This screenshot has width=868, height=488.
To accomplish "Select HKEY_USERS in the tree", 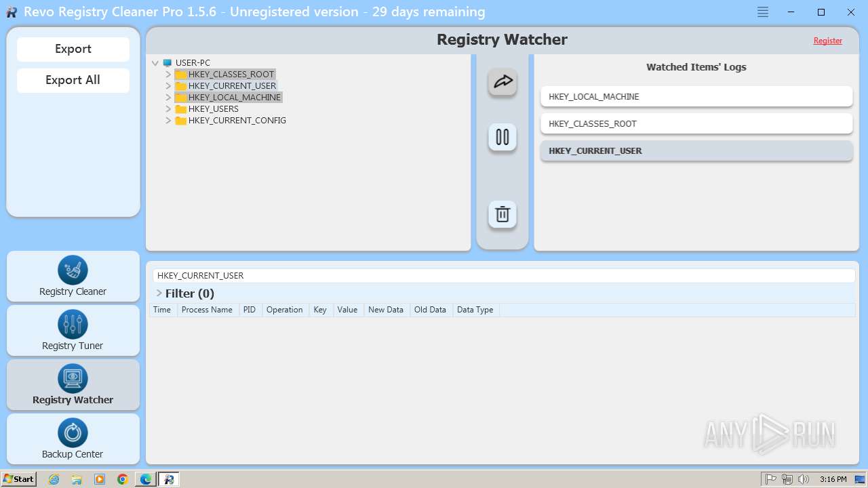I will [x=214, y=109].
